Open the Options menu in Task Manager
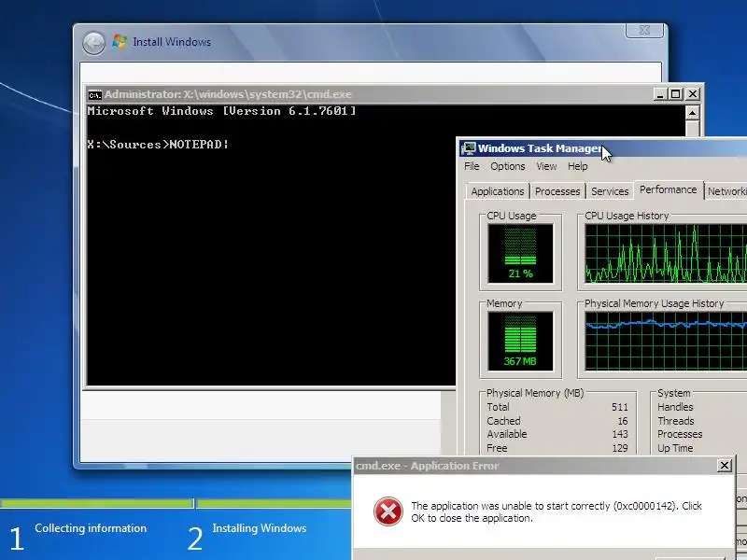 tap(508, 166)
